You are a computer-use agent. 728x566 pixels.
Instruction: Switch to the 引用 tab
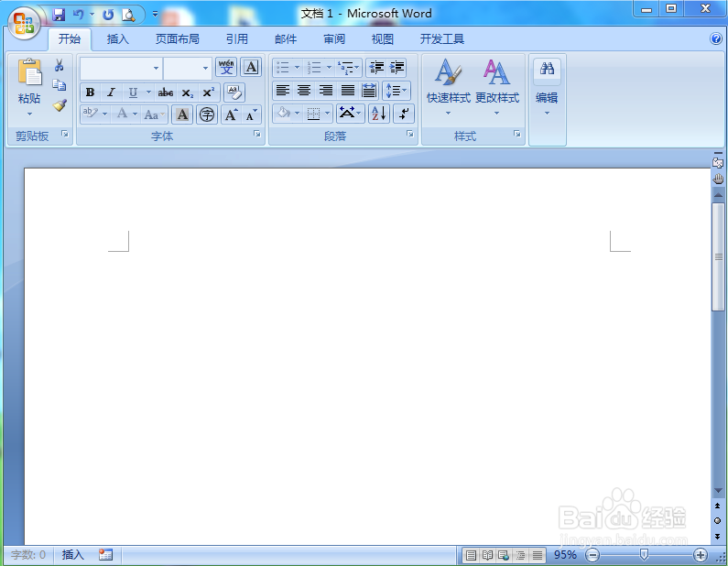point(237,39)
